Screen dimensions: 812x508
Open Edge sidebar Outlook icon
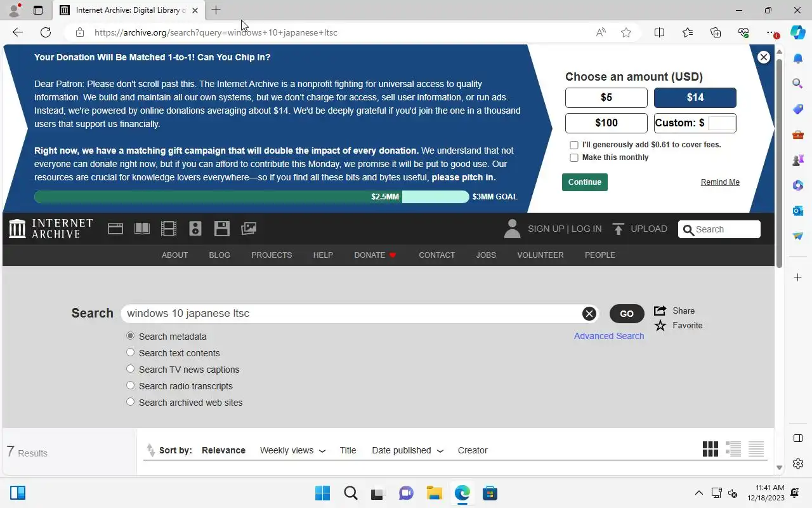[x=798, y=210]
